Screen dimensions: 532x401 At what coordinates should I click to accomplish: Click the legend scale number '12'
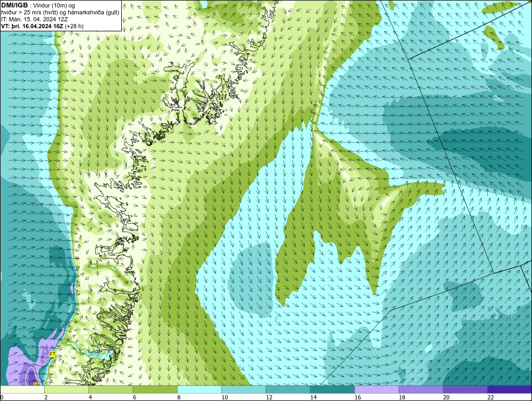click(x=269, y=397)
